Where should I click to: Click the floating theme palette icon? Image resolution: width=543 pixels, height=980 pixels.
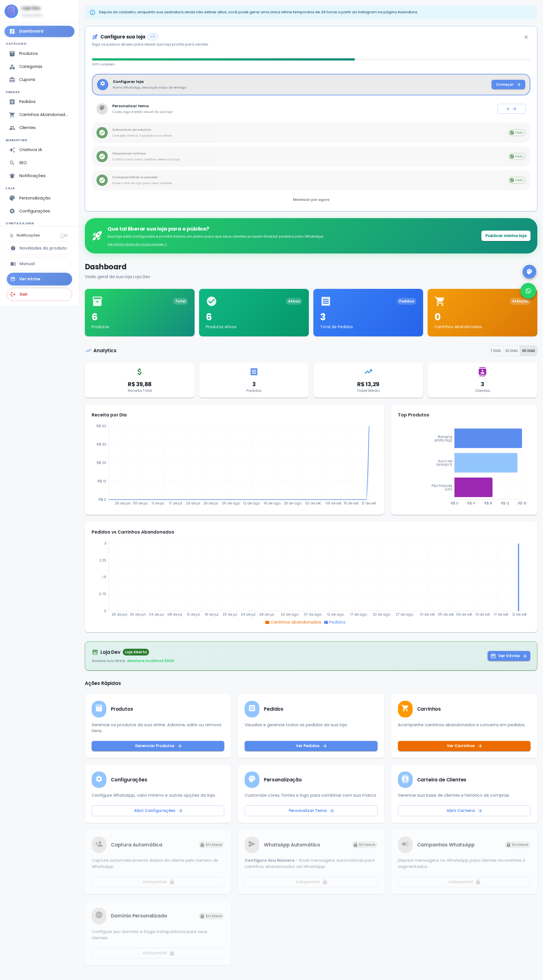[529, 272]
